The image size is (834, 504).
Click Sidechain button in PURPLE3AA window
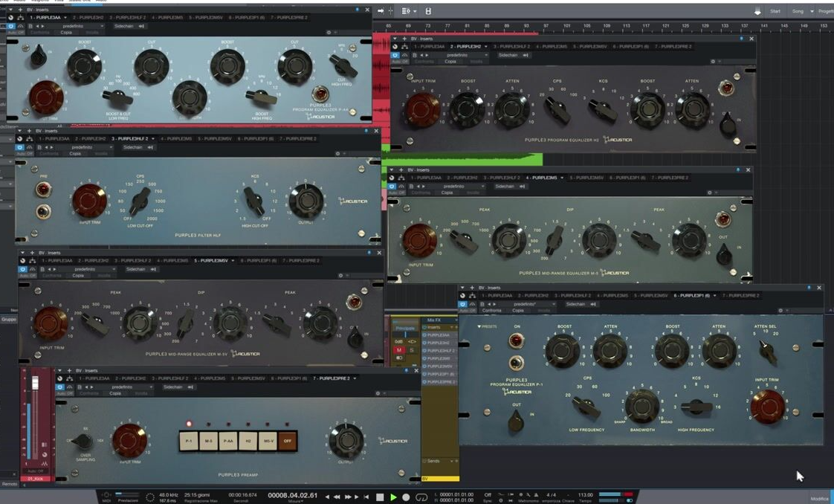point(129,25)
